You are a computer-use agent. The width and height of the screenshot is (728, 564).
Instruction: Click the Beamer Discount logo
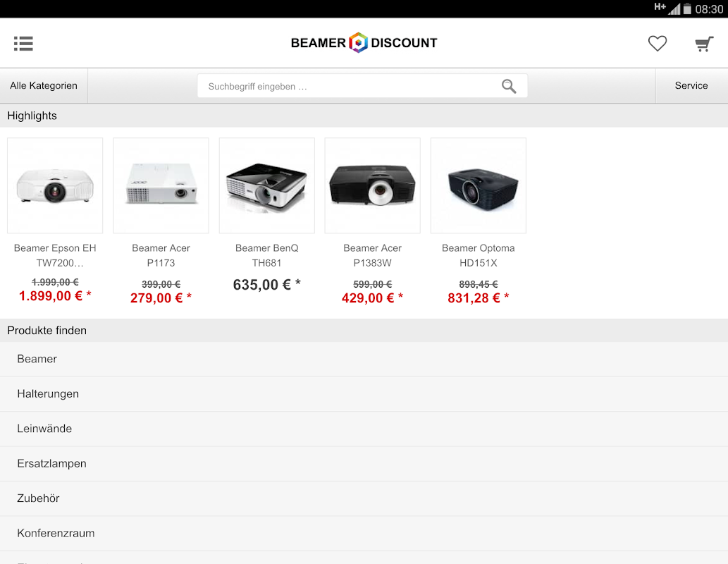coord(364,43)
